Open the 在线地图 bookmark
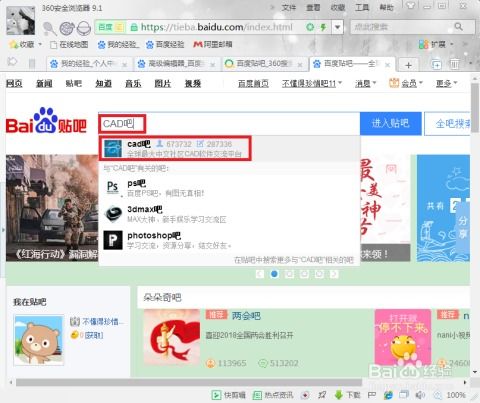Image resolution: width=480 pixels, height=403 pixels. [69, 44]
